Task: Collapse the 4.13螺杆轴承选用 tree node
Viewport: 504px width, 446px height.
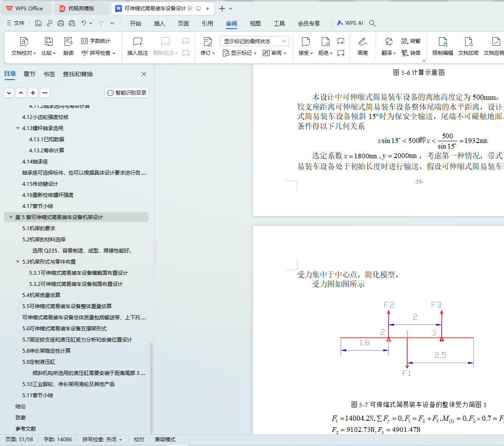Action: (18, 128)
